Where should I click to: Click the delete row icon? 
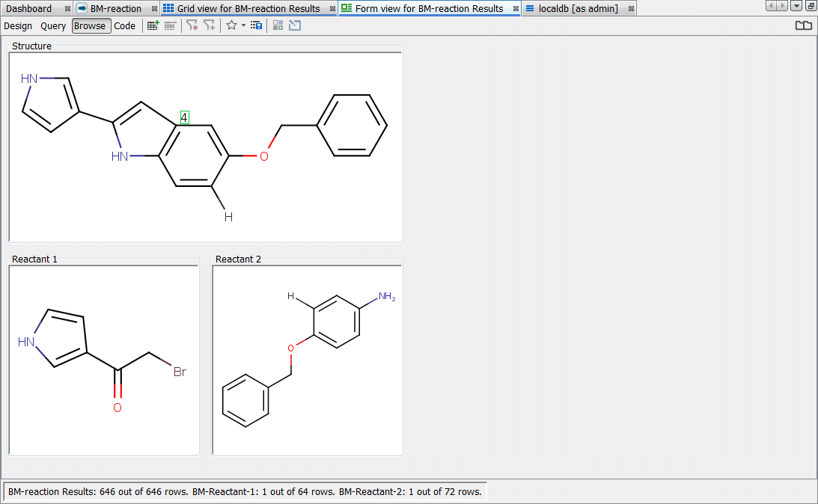click(171, 25)
